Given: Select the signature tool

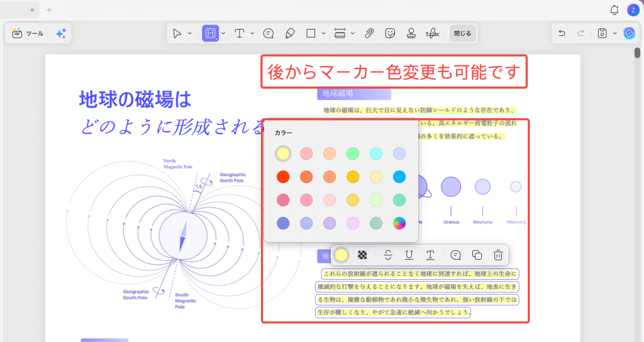Looking at the screenshot, I should 432,33.
